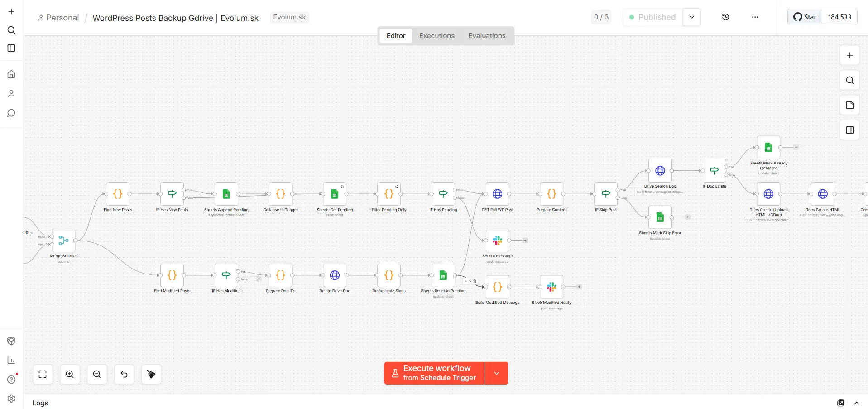Open Execute workflow trigger dropdown
Image resolution: width=868 pixels, height=409 pixels.
(x=497, y=373)
